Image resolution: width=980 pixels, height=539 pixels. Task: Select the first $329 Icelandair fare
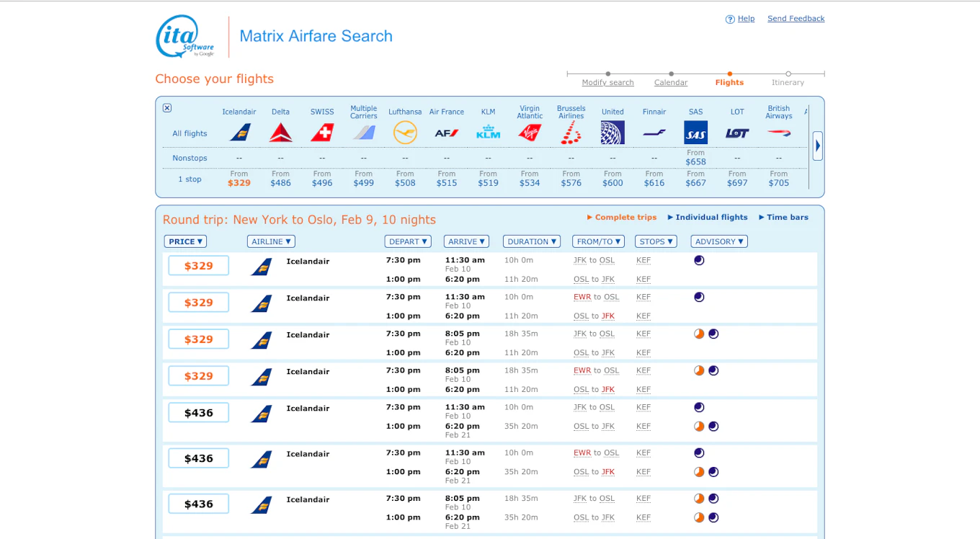(199, 266)
